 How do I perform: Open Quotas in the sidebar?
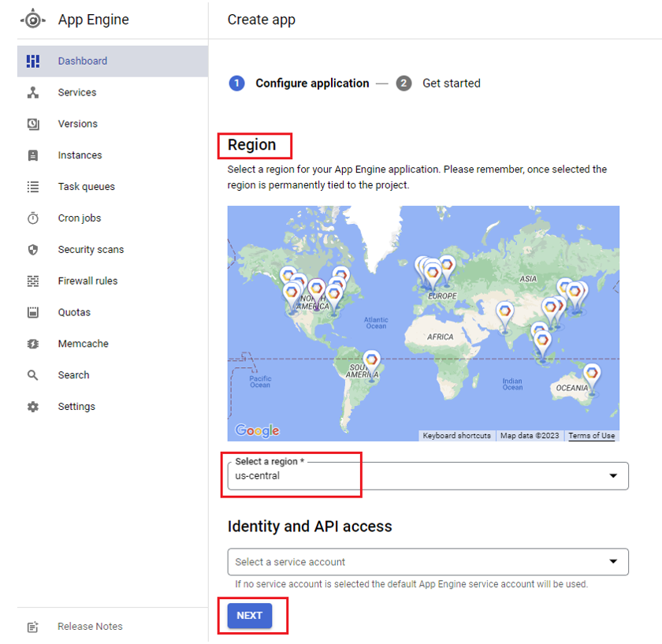[x=112, y=312]
